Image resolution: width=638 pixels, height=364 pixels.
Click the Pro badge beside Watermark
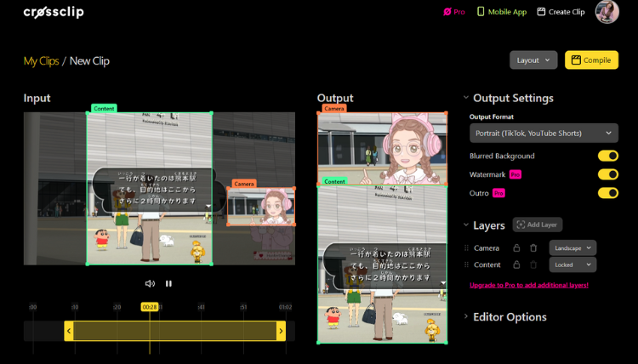[x=516, y=174]
